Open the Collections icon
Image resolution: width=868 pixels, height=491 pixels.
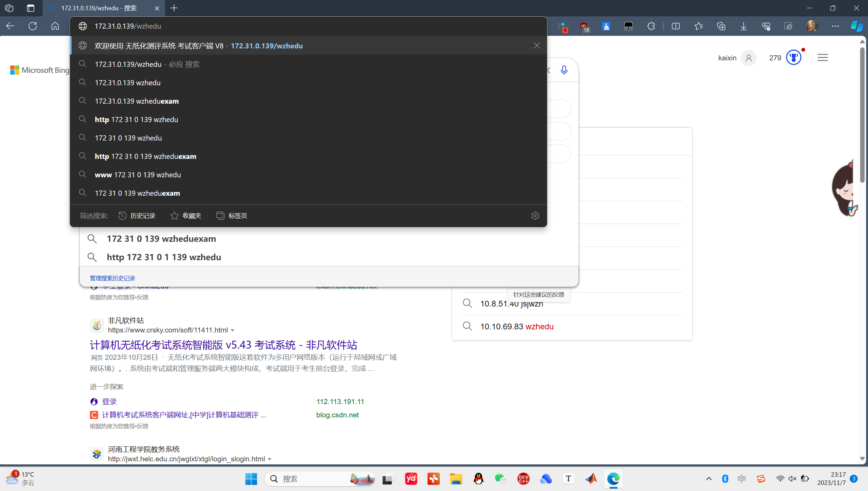[x=721, y=26]
